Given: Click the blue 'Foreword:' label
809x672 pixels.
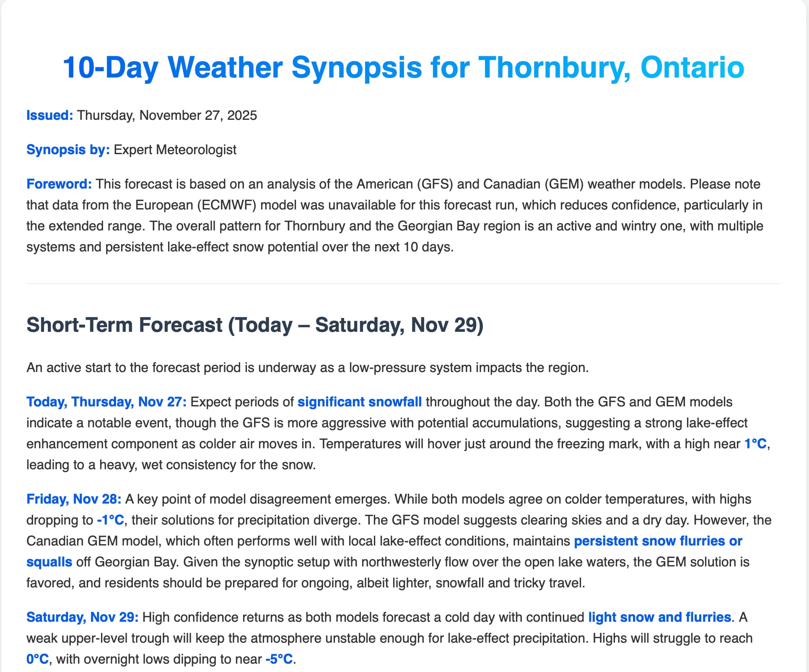Looking at the screenshot, I should pyautogui.click(x=59, y=184).
